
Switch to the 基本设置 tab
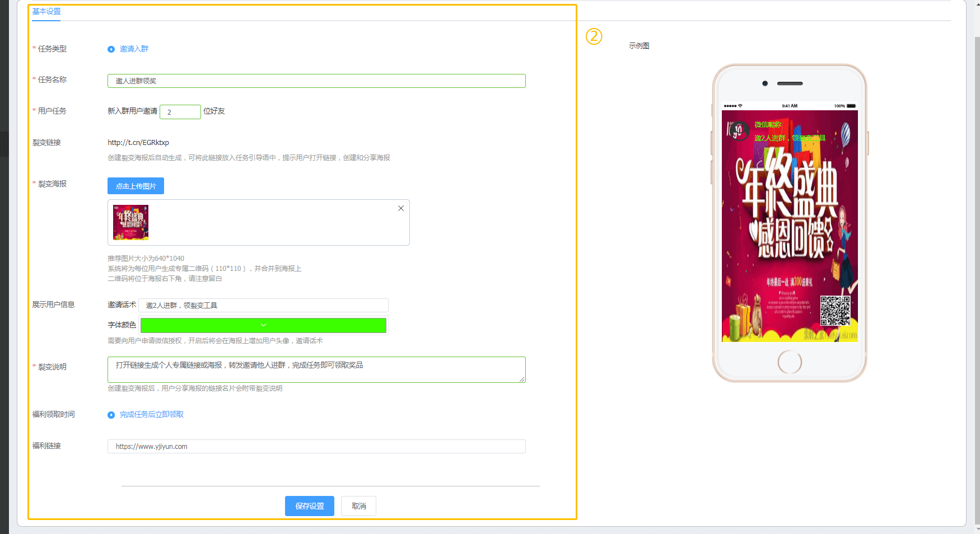[x=46, y=12]
